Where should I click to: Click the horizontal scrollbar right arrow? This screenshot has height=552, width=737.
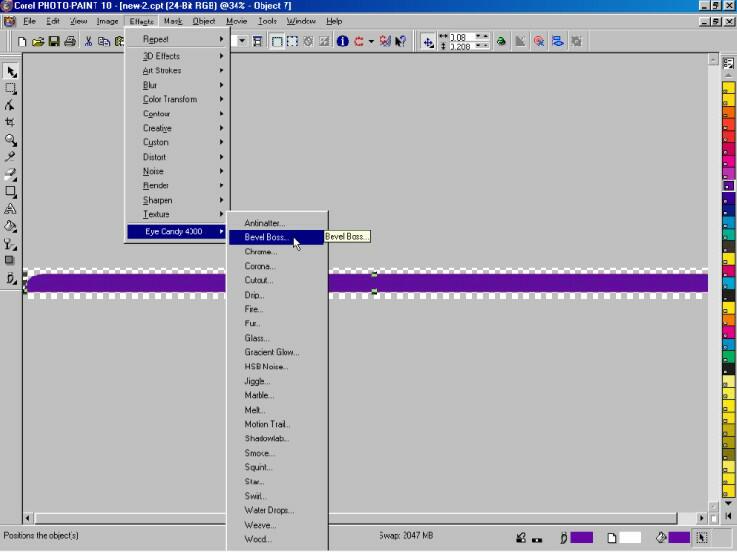702,518
